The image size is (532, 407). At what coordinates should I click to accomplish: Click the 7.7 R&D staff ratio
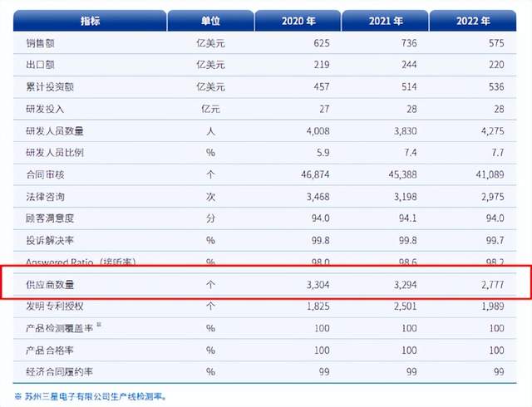497,153
